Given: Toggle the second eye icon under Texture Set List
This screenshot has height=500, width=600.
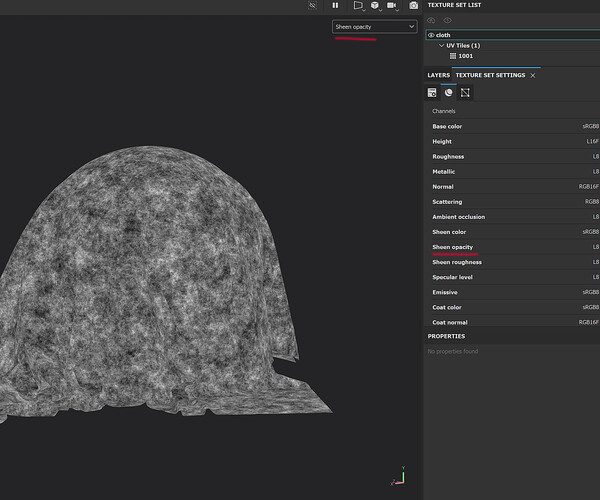Looking at the screenshot, I should pyautogui.click(x=447, y=20).
